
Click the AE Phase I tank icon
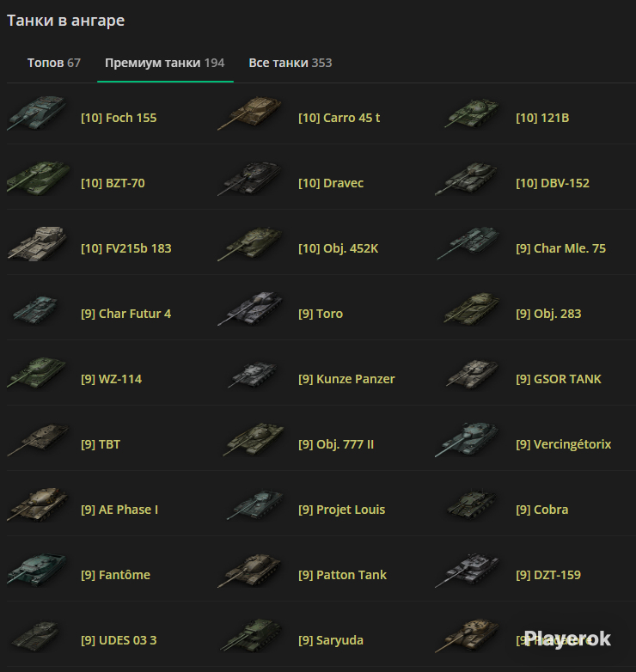[38, 504]
